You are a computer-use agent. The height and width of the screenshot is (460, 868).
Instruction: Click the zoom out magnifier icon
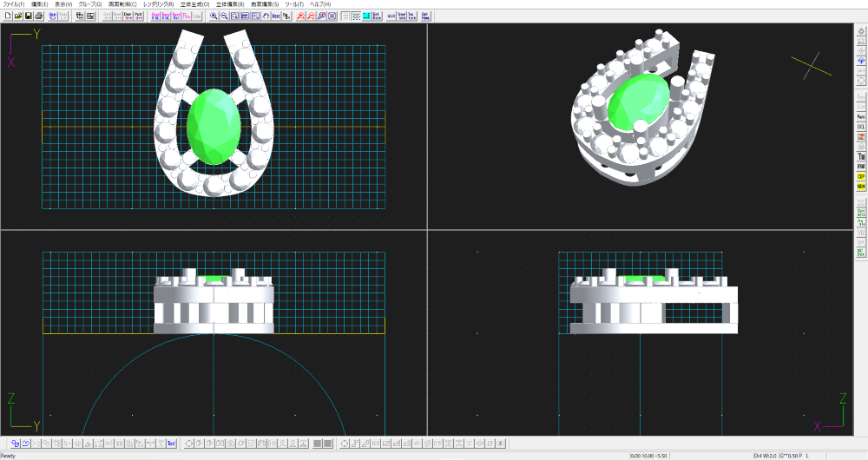[x=224, y=16]
